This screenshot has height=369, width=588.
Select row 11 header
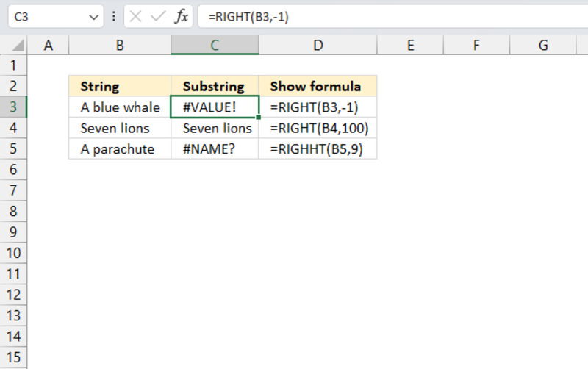pyautogui.click(x=13, y=273)
